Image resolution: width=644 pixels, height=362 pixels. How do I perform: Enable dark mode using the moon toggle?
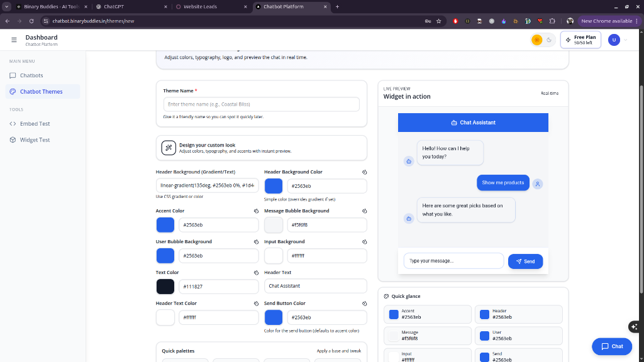(549, 40)
